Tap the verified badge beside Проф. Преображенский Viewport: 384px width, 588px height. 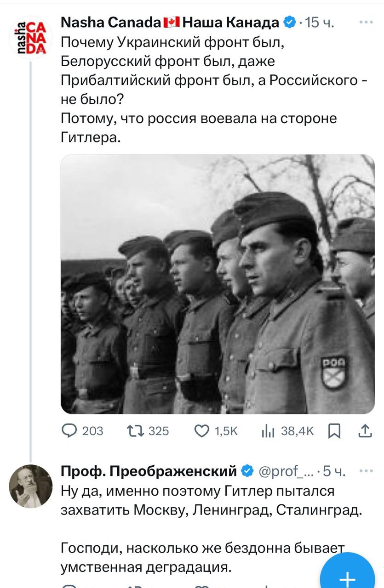(247, 471)
